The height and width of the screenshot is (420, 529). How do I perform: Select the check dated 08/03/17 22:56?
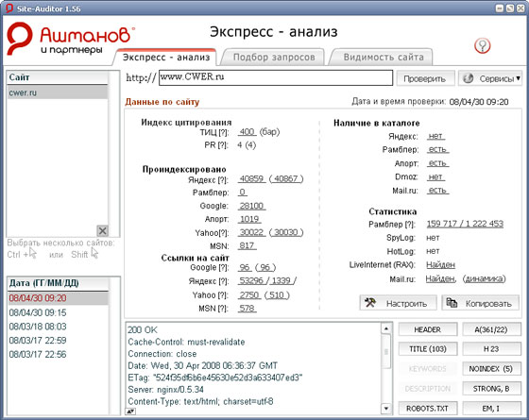tap(58, 355)
